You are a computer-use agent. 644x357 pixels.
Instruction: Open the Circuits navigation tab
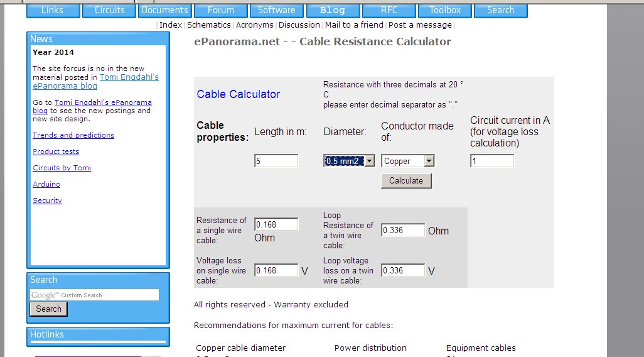coord(109,11)
